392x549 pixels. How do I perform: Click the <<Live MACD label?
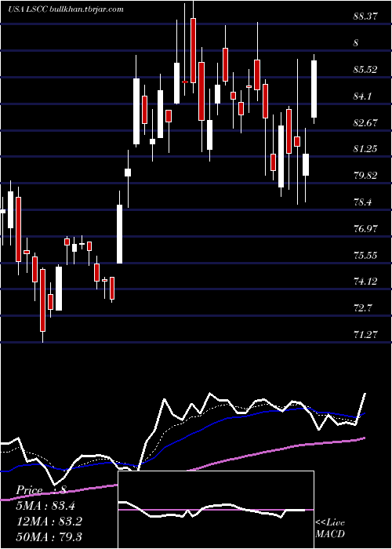[x=330, y=529]
